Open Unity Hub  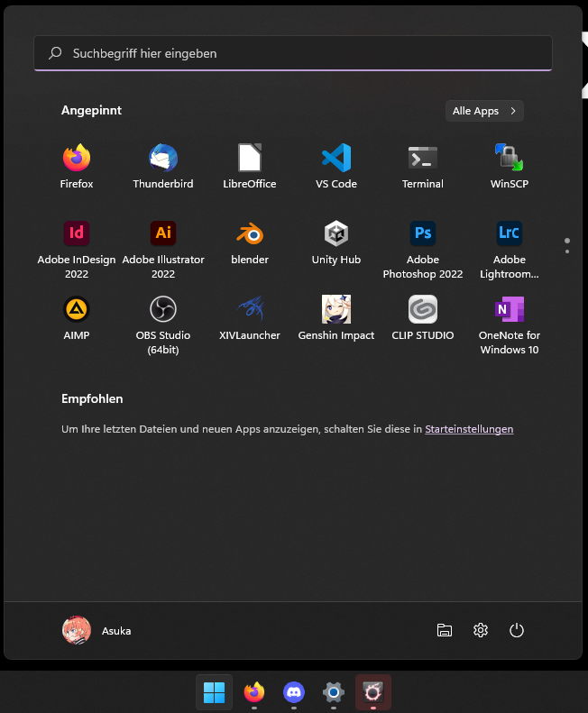[336, 242]
